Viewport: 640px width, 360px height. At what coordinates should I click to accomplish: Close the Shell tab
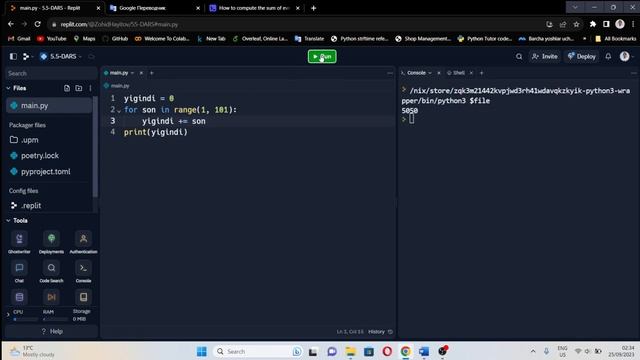click(x=471, y=73)
